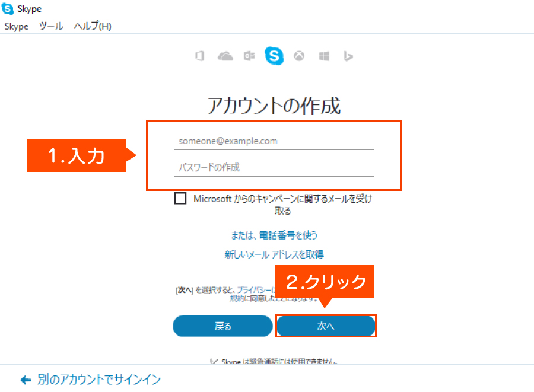Click the Xbox icon
Viewport: 534px width, 392px height.
pos(301,56)
